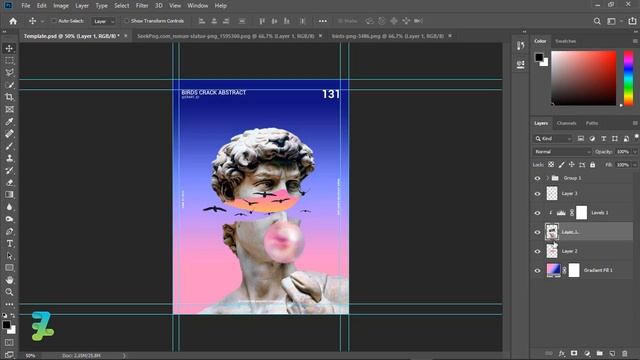Add layer style with fx icon
Screen dimensions: 640x360
pos(562,353)
